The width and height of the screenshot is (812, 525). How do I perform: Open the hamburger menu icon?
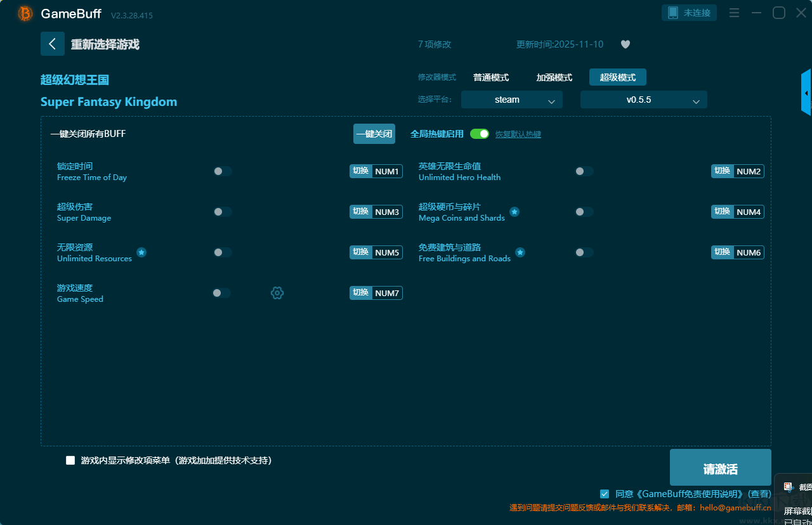click(x=734, y=13)
